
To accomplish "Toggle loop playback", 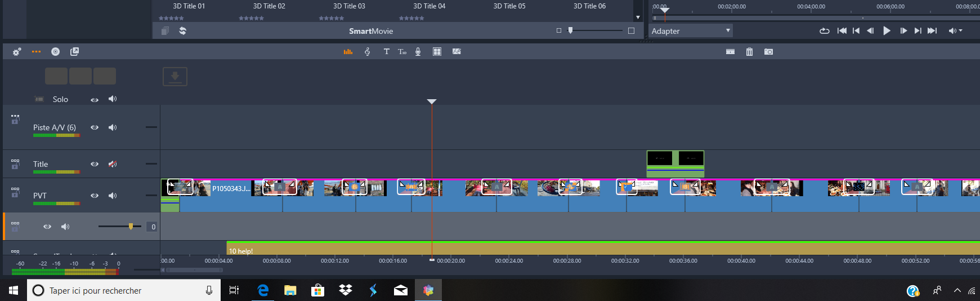I will click(x=824, y=30).
